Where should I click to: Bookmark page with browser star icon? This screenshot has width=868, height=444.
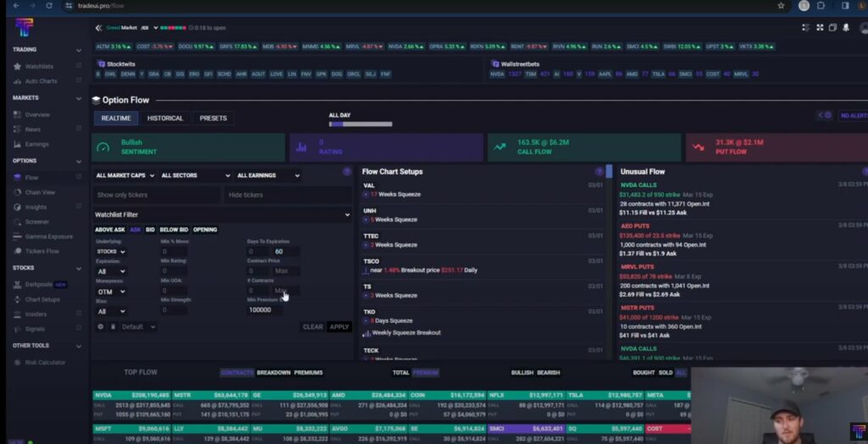coord(781,6)
